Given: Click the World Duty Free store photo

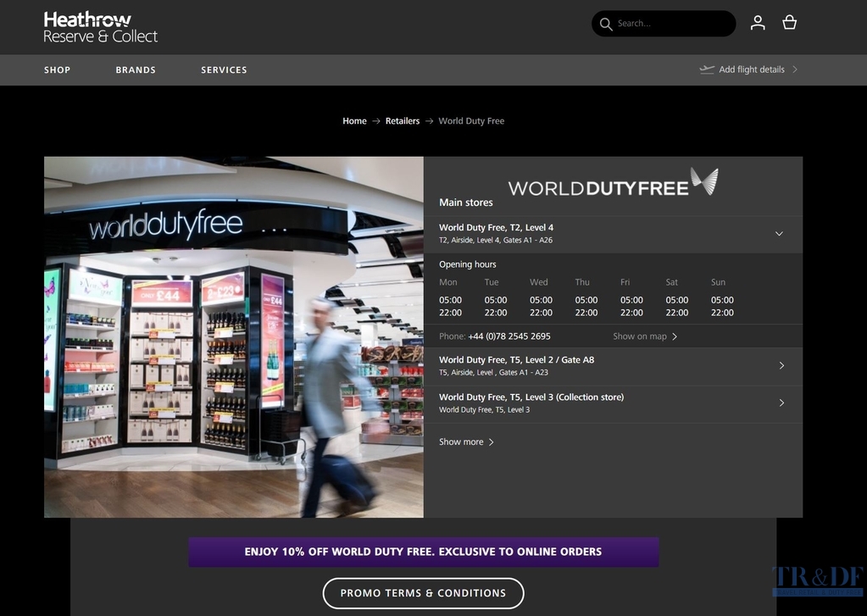Looking at the screenshot, I should pos(234,337).
